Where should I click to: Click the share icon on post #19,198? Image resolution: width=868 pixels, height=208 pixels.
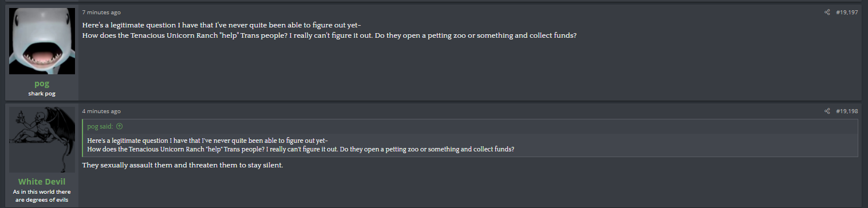pos(827,111)
